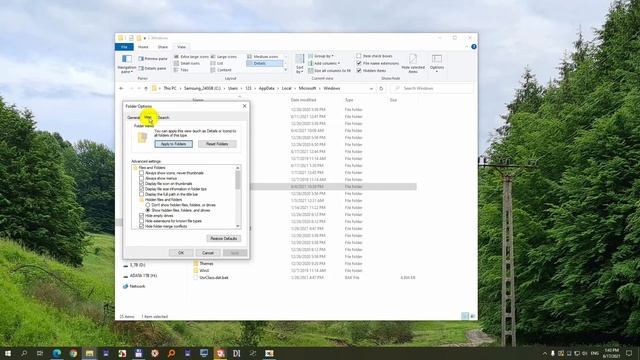This screenshot has width=640, height=360.
Task: Toggle Hidden items in the ribbon
Action: [x=371, y=71]
